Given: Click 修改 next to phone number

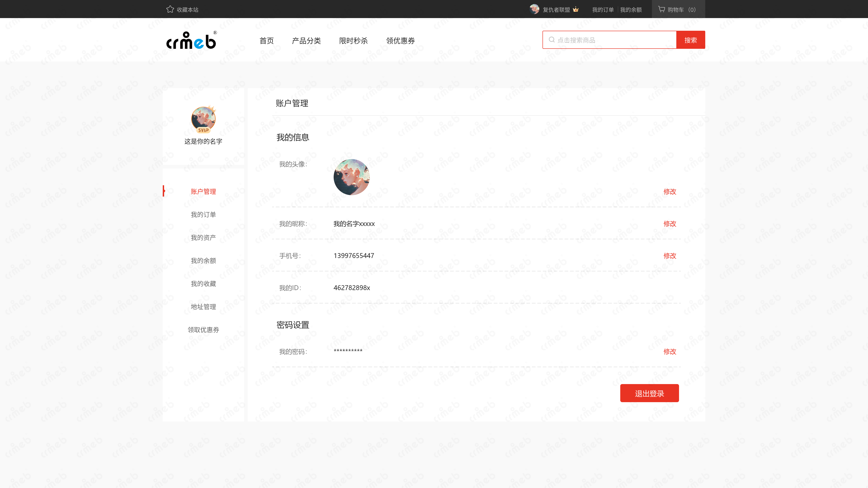Looking at the screenshot, I should coord(670,256).
